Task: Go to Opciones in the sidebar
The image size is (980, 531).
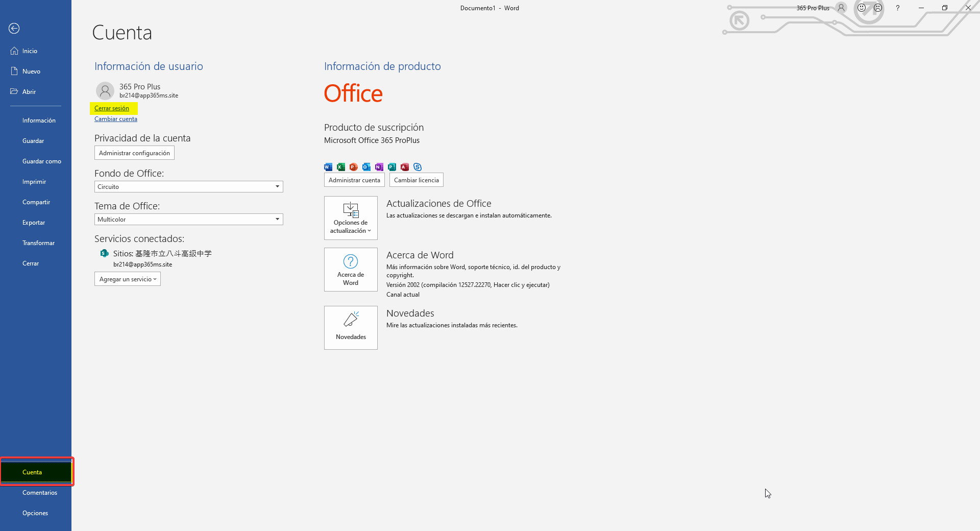Action: (35, 513)
